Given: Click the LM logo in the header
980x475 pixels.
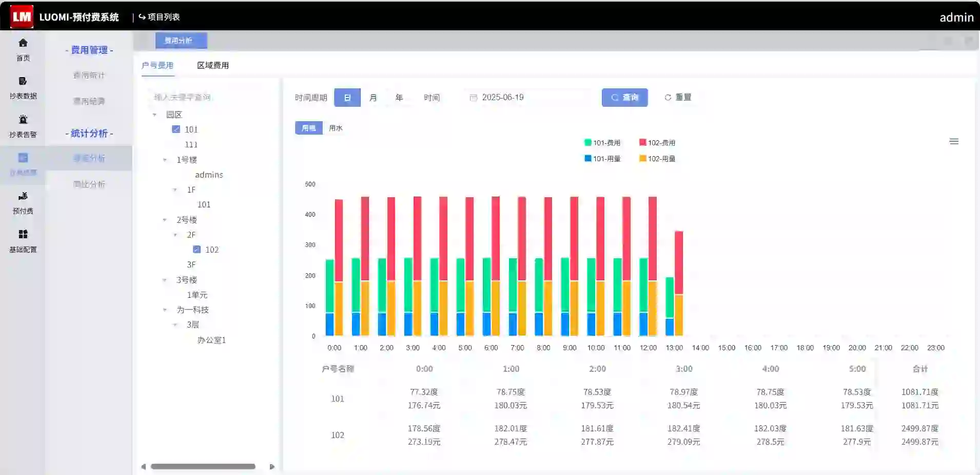Looking at the screenshot, I should 22,17.
